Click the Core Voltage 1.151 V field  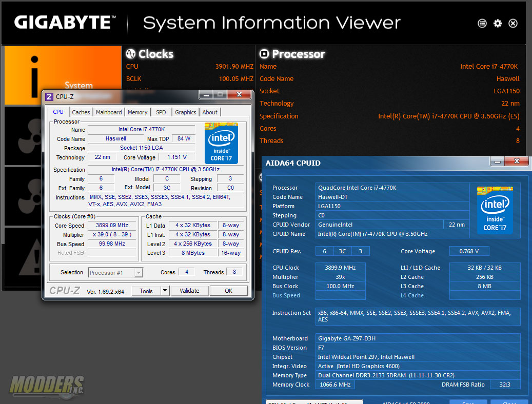click(177, 157)
